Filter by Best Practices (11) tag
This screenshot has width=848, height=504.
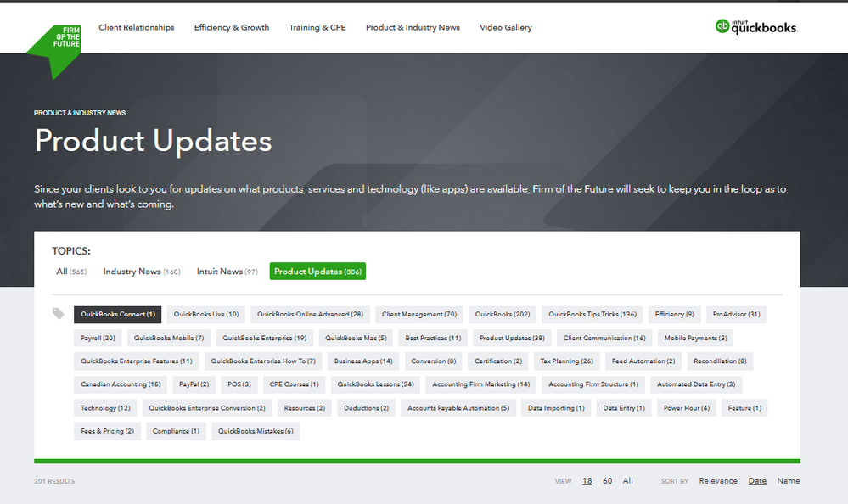(x=433, y=338)
